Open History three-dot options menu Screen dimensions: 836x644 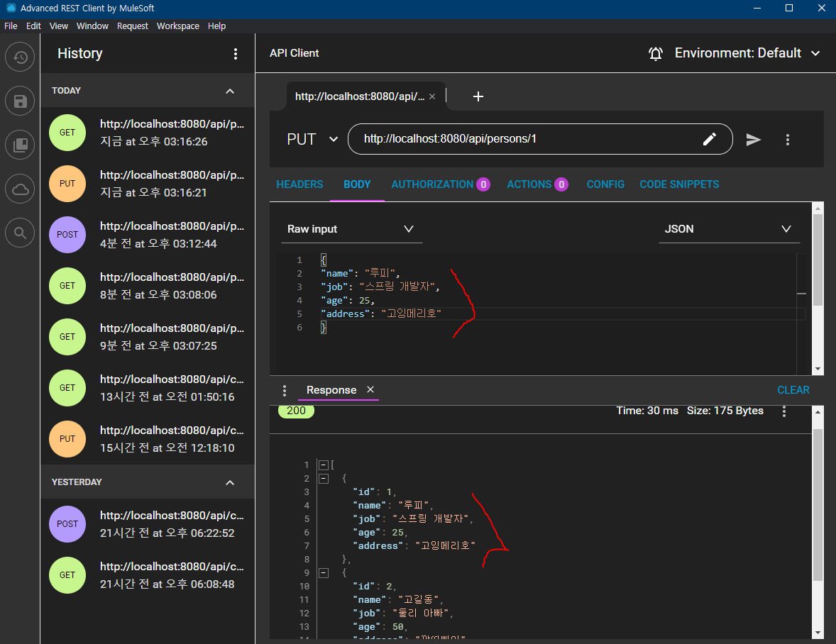[235, 54]
